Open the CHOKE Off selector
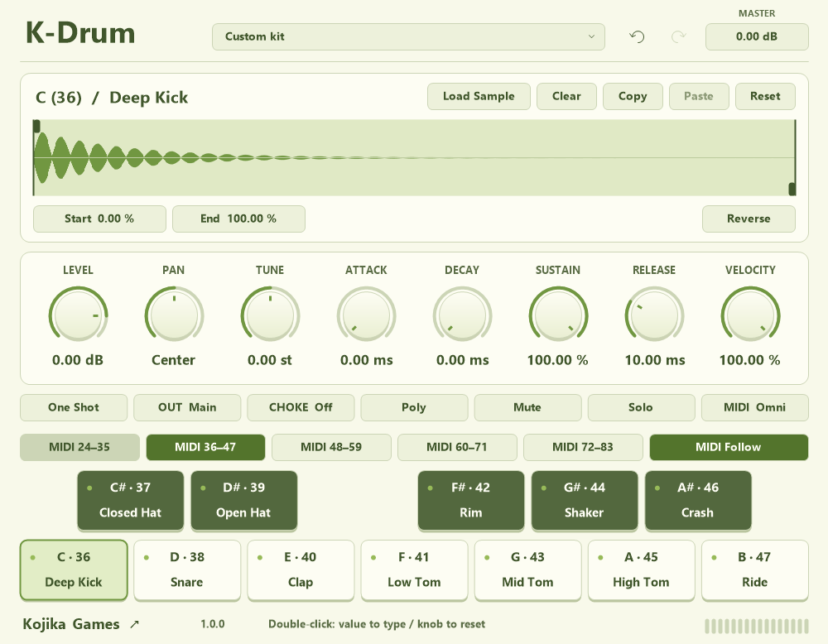This screenshot has width=828, height=644. [x=301, y=407]
